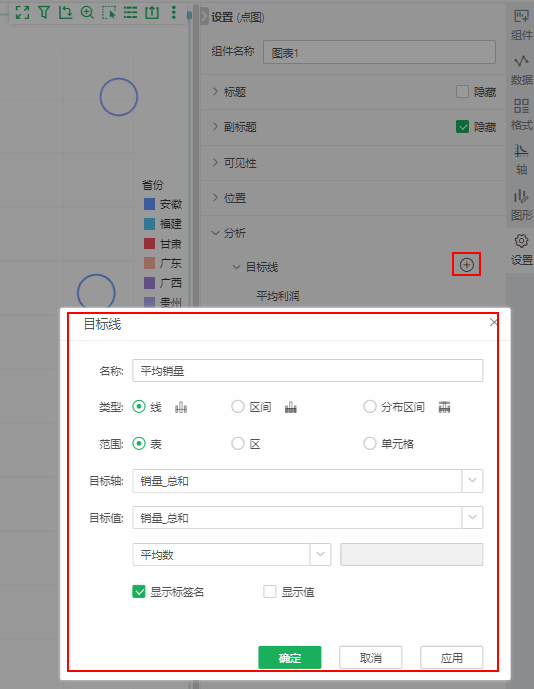Open 平均数 aggregation dropdown
Viewport: 534px width, 689px height.
click(320, 555)
